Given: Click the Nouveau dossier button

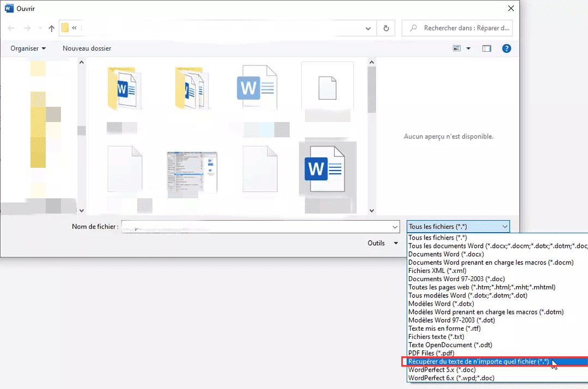Looking at the screenshot, I should coord(87,48).
